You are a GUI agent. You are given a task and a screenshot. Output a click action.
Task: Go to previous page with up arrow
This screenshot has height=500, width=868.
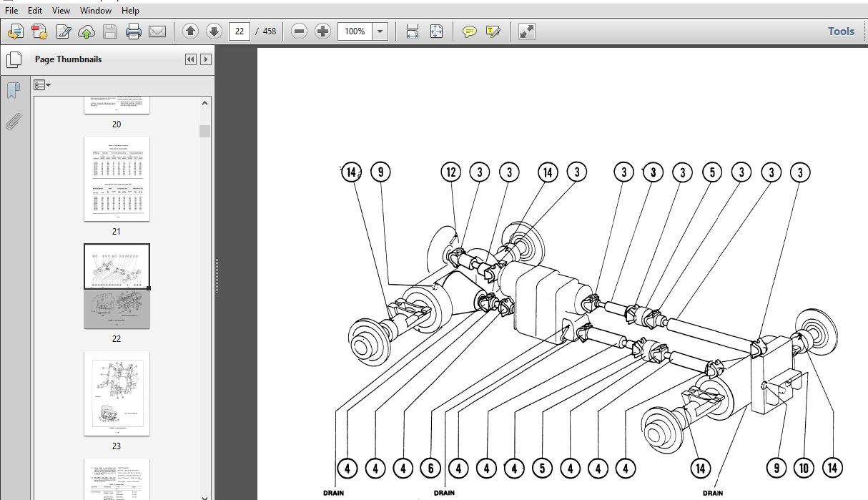point(190,31)
